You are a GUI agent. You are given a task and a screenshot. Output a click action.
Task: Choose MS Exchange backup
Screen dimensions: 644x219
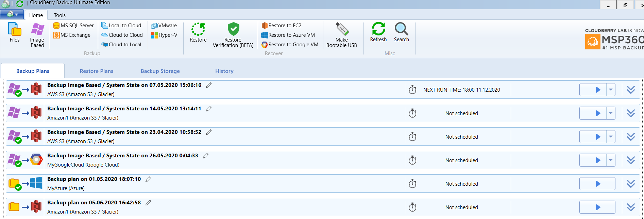tap(72, 35)
